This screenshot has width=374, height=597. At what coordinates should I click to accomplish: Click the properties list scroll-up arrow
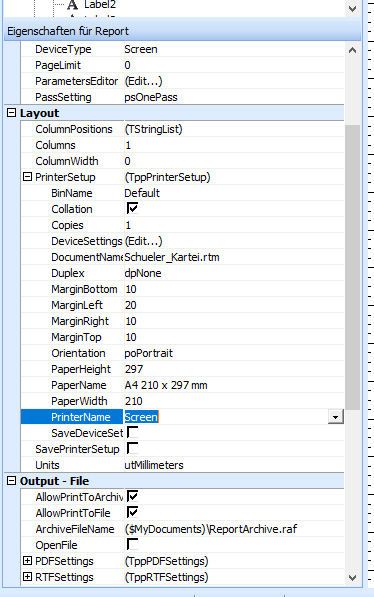(x=353, y=50)
